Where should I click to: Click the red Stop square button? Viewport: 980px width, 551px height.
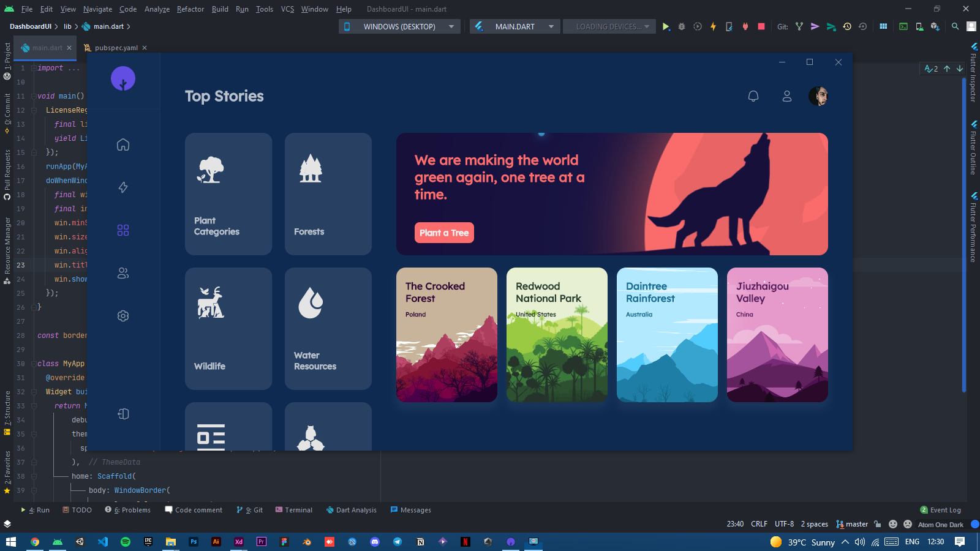[x=761, y=26]
